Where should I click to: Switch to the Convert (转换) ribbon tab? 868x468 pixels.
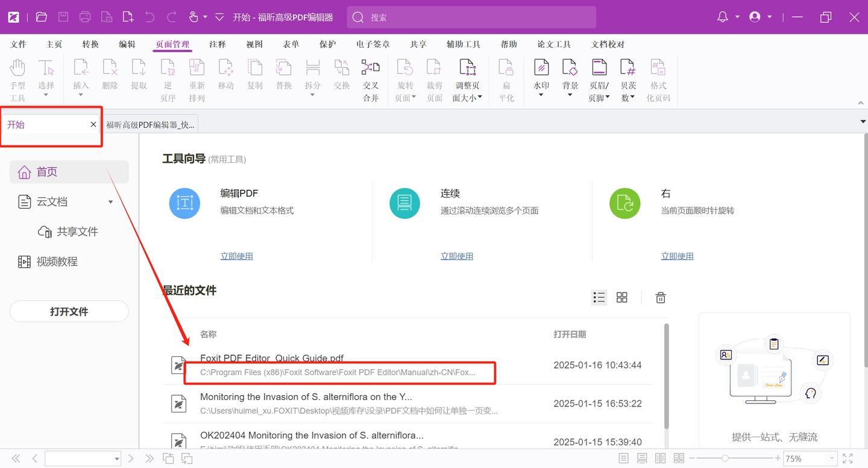[x=90, y=45]
